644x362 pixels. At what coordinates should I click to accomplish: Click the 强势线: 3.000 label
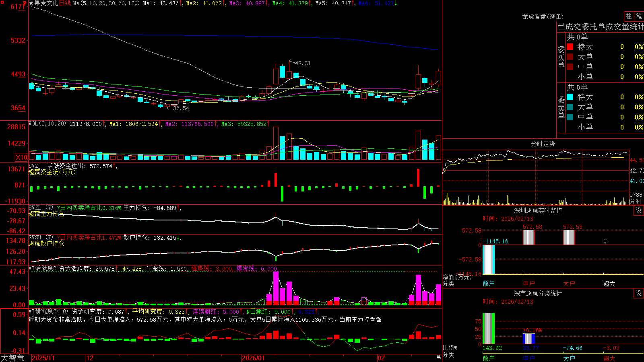tap(212, 269)
